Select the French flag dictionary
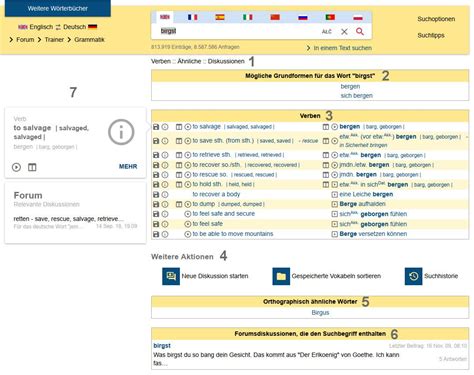This screenshot has height=375, width=474. [x=192, y=17]
